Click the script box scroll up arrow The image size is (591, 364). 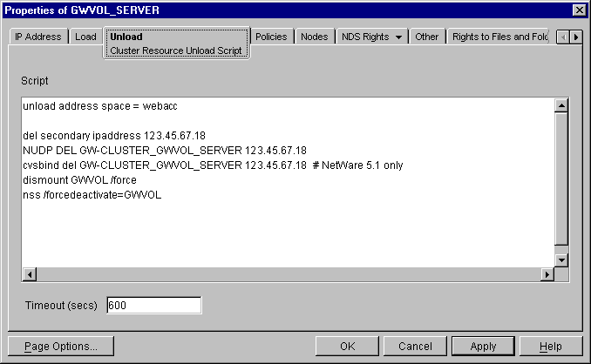point(561,105)
